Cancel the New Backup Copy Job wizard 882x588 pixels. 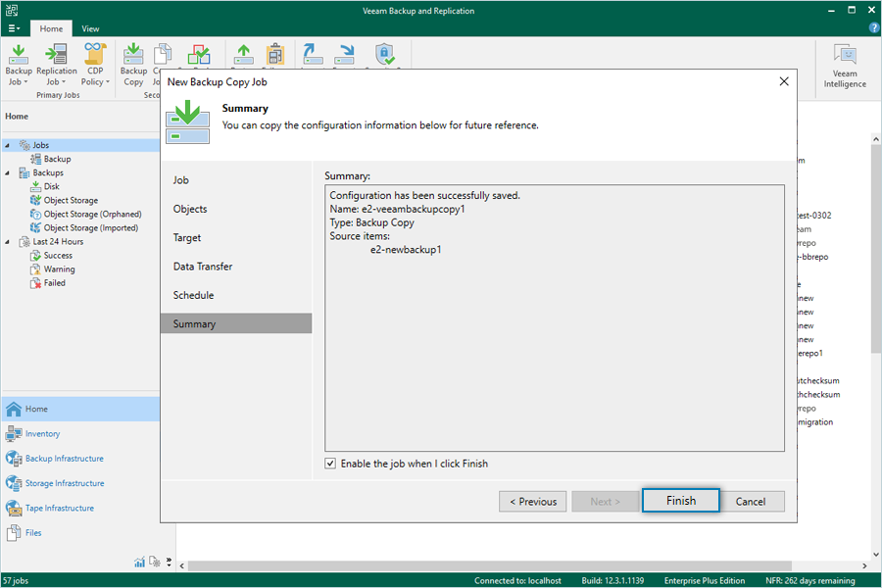coord(751,502)
